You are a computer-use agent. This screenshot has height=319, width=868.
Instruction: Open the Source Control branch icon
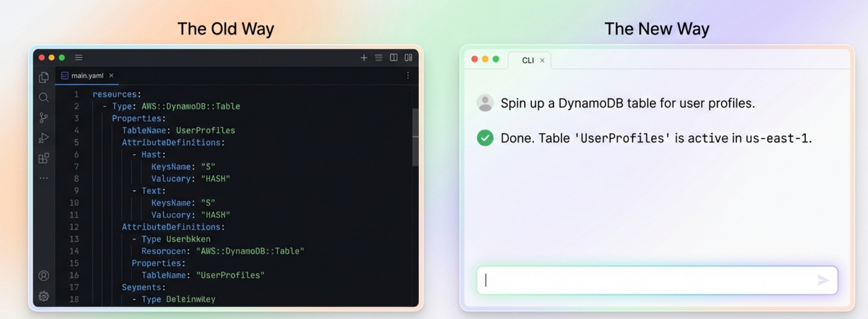tap(44, 118)
